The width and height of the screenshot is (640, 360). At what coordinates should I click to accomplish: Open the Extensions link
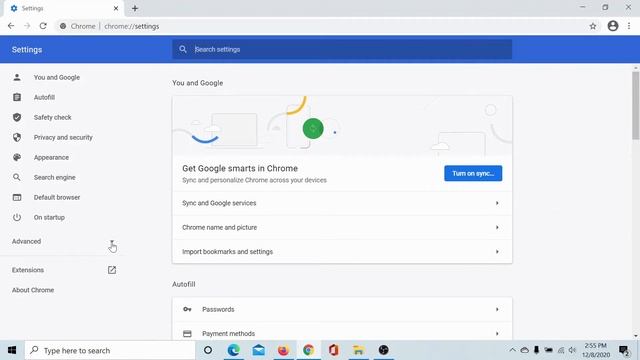[28, 270]
